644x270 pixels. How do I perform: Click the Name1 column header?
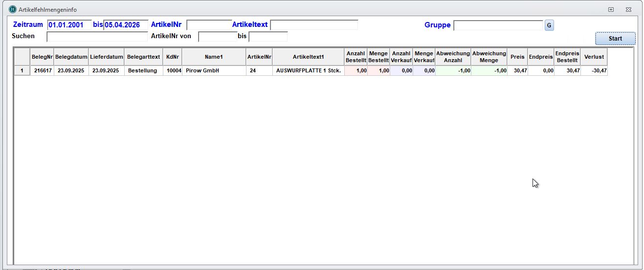[x=214, y=57]
